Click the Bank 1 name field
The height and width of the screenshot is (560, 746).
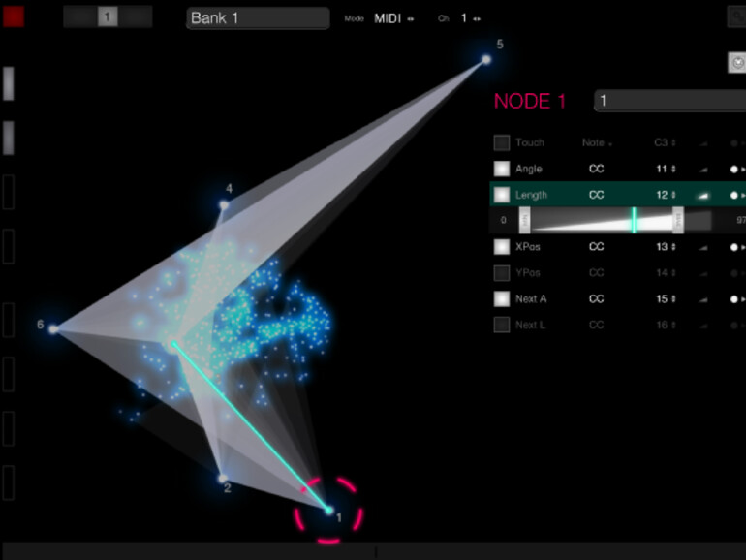258,18
